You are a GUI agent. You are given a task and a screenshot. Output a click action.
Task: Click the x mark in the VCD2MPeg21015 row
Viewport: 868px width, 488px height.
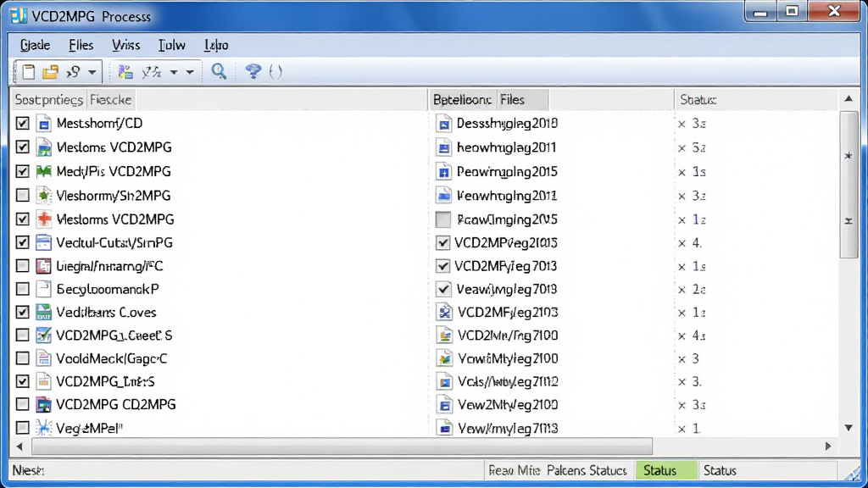tap(682, 243)
